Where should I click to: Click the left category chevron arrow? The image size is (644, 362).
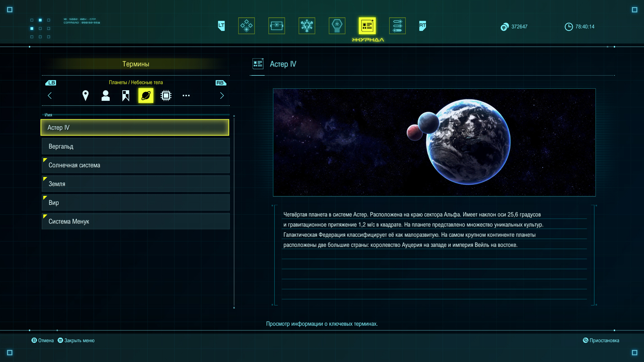pos(50,96)
